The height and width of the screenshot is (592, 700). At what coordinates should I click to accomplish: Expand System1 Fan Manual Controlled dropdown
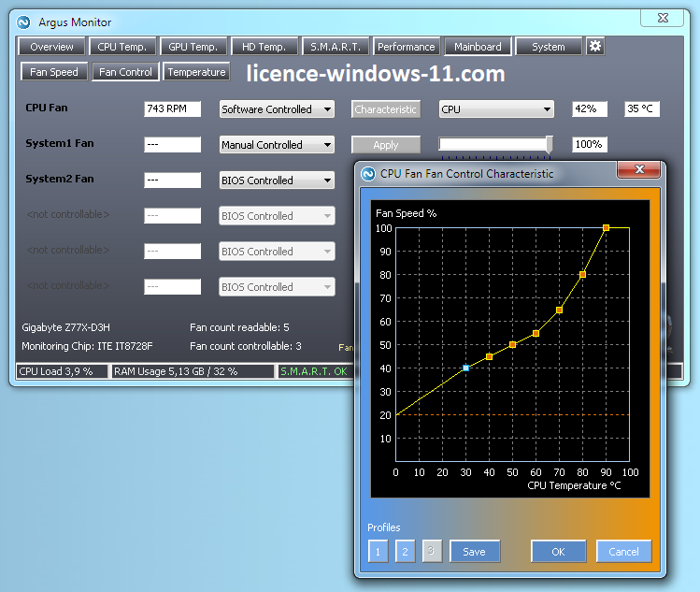pos(277,145)
